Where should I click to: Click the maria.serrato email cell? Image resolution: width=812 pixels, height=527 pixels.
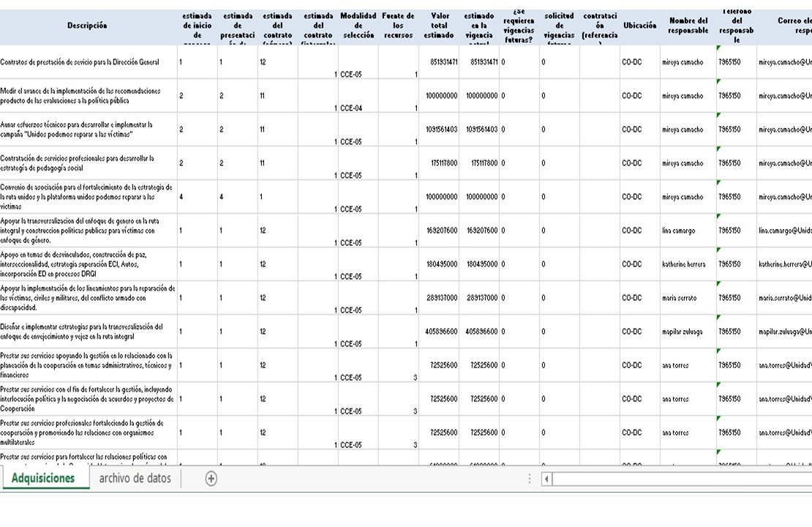(x=784, y=298)
